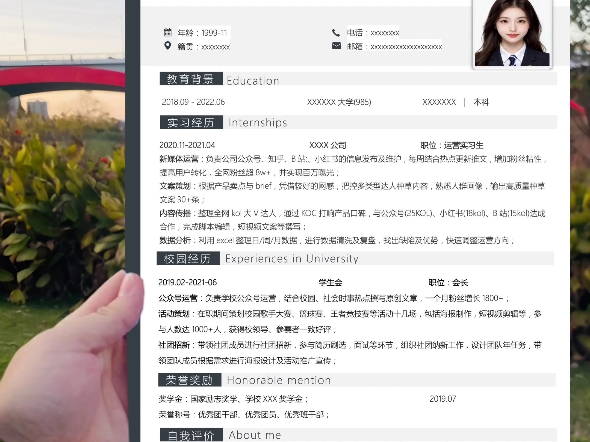Click the 邮箱 placeholder field
This screenshot has width=590, height=442.
[394, 47]
